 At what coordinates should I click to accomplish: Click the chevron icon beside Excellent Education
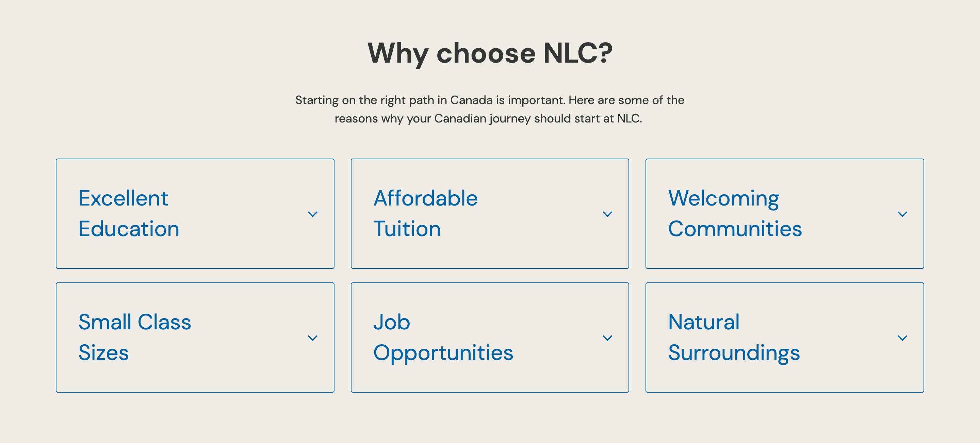[312, 214]
